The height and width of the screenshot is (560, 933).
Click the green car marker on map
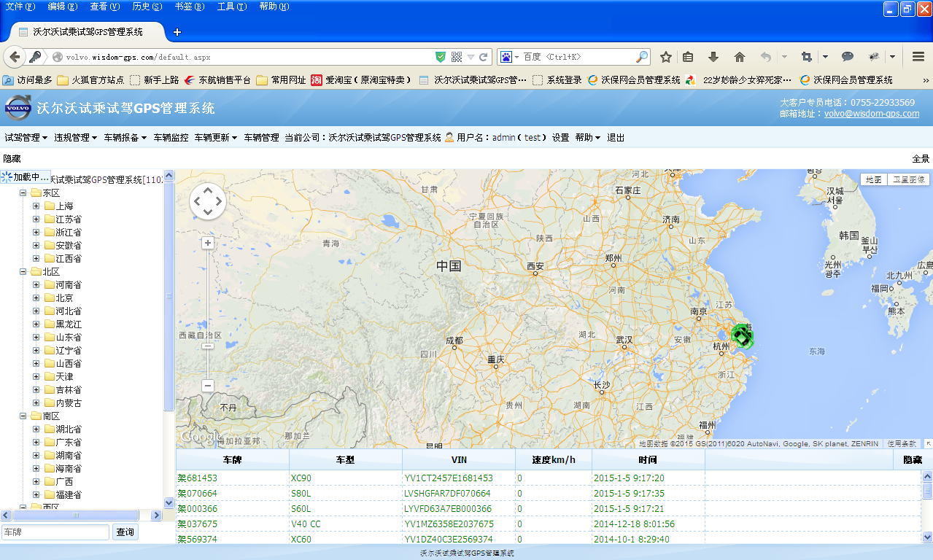(743, 337)
